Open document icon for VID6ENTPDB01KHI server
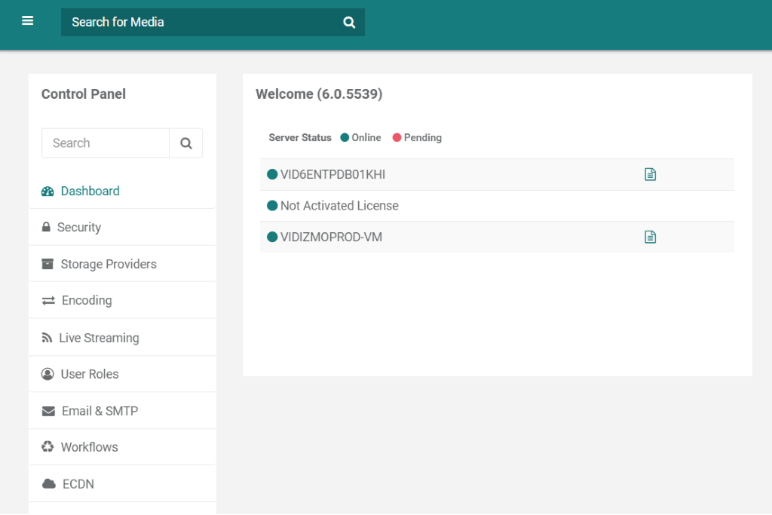The image size is (772, 515). click(650, 175)
